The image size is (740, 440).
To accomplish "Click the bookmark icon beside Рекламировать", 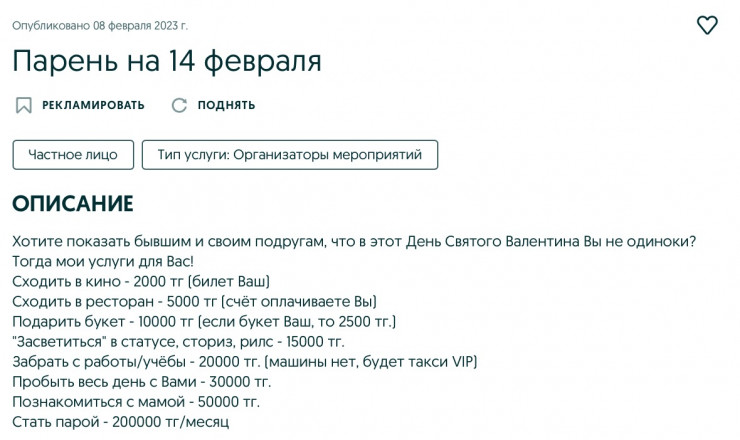I will [x=24, y=105].
